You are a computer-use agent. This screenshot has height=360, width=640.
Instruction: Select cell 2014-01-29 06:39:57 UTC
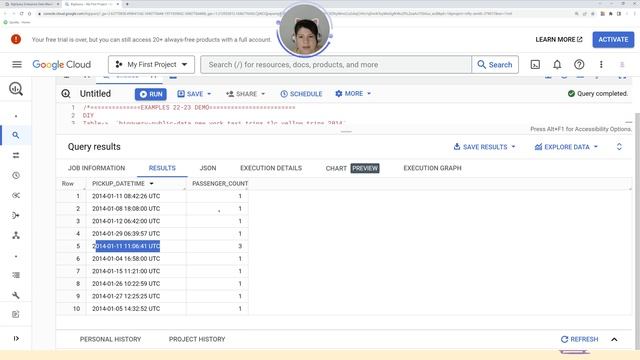tap(126, 233)
